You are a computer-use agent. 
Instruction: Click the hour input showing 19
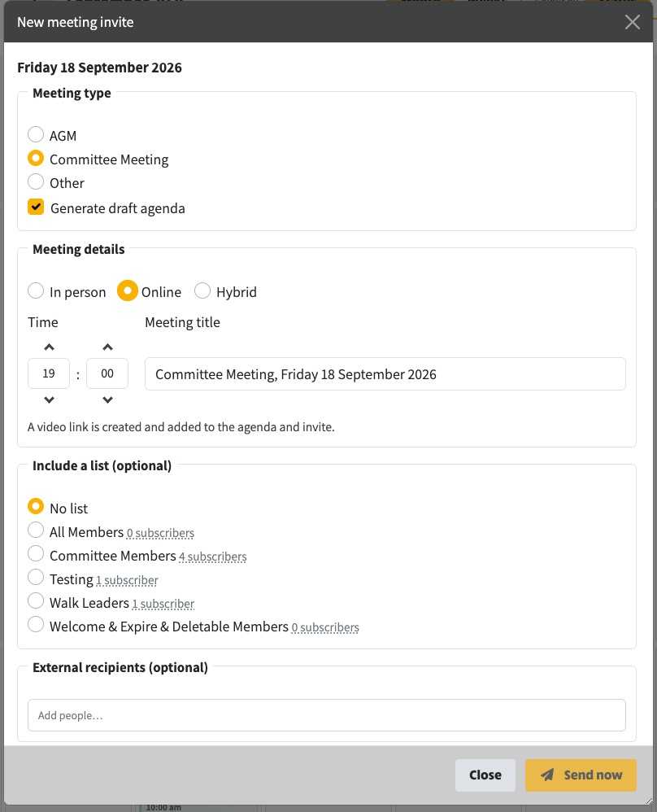pyautogui.click(x=49, y=373)
